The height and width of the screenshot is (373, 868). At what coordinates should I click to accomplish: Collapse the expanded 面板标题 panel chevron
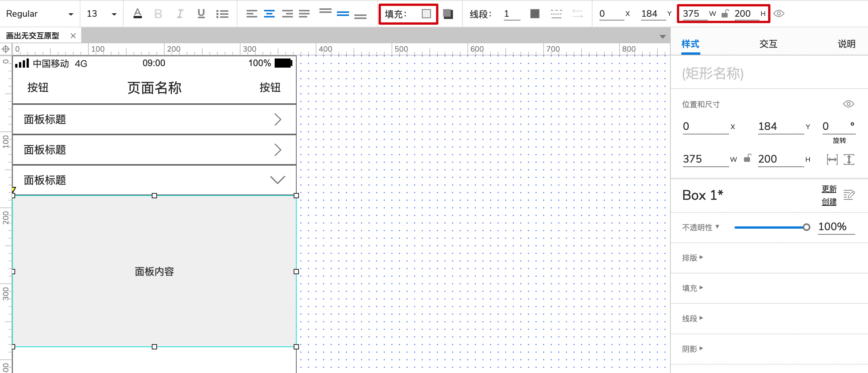pyautogui.click(x=278, y=180)
